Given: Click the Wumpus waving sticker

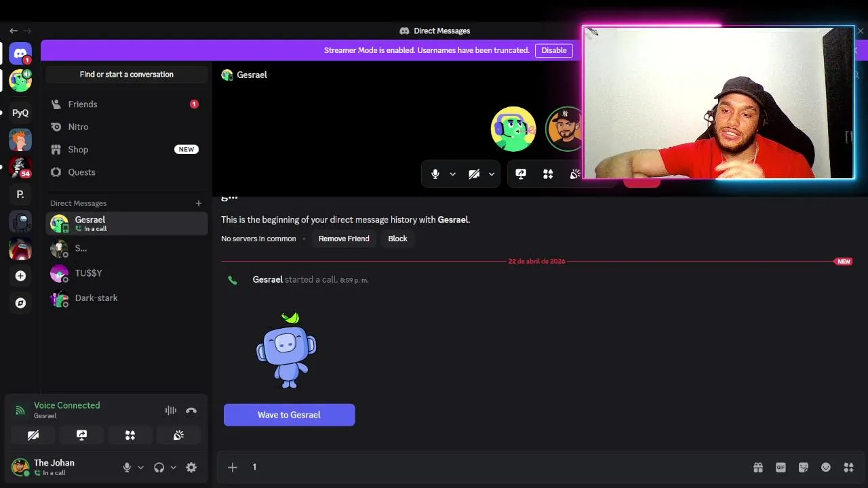Looking at the screenshot, I should coord(286,350).
